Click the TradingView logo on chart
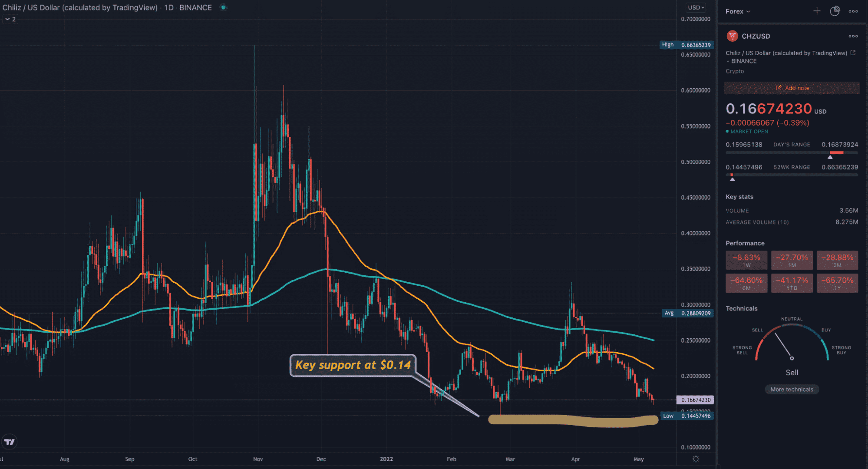Screen dimensions: 868x469 (10, 442)
